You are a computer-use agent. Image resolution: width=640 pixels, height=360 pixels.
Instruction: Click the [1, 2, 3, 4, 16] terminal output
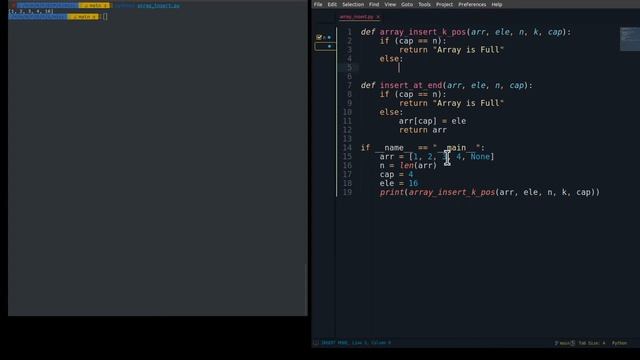tap(31, 11)
